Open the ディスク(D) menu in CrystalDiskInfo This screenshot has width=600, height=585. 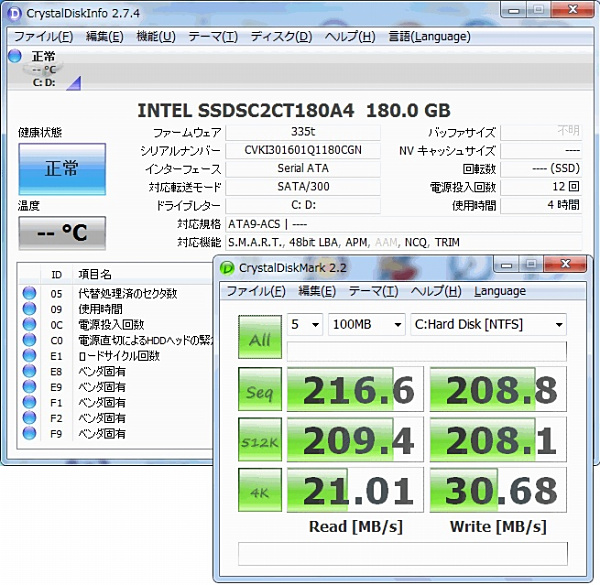pyautogui.click(x=282, y=37)
